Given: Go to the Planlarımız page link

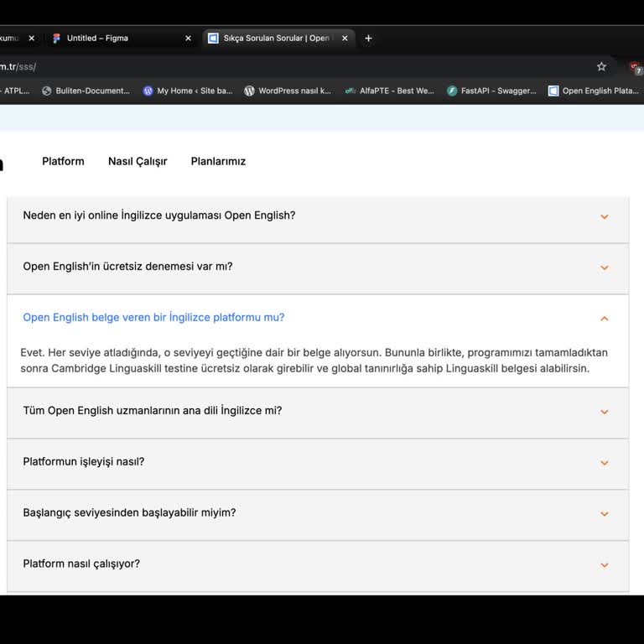Looking at the screenshot, I should point(218,161).
